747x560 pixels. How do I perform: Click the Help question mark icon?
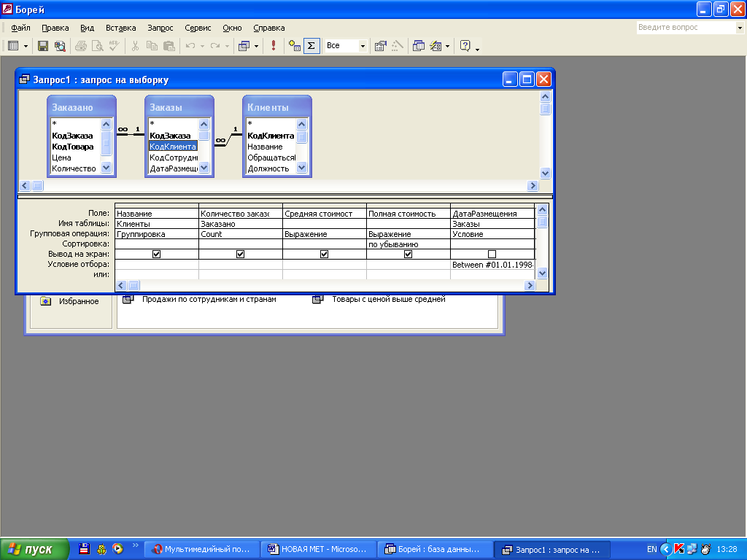click(465, 46)
